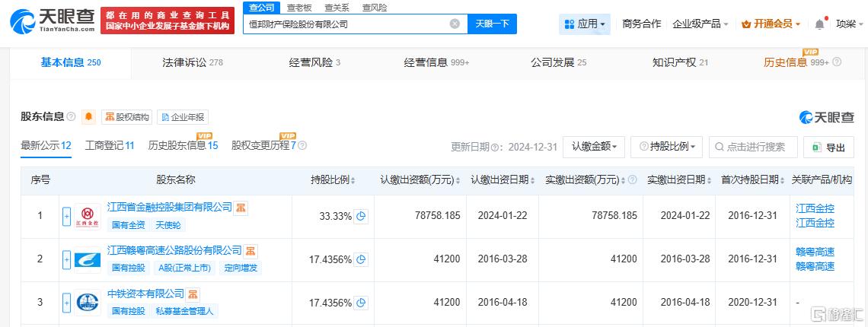868x327 pixels.
Task: Open equity structure for 江西赣粤高速公路
Action: tap(251, 251)
